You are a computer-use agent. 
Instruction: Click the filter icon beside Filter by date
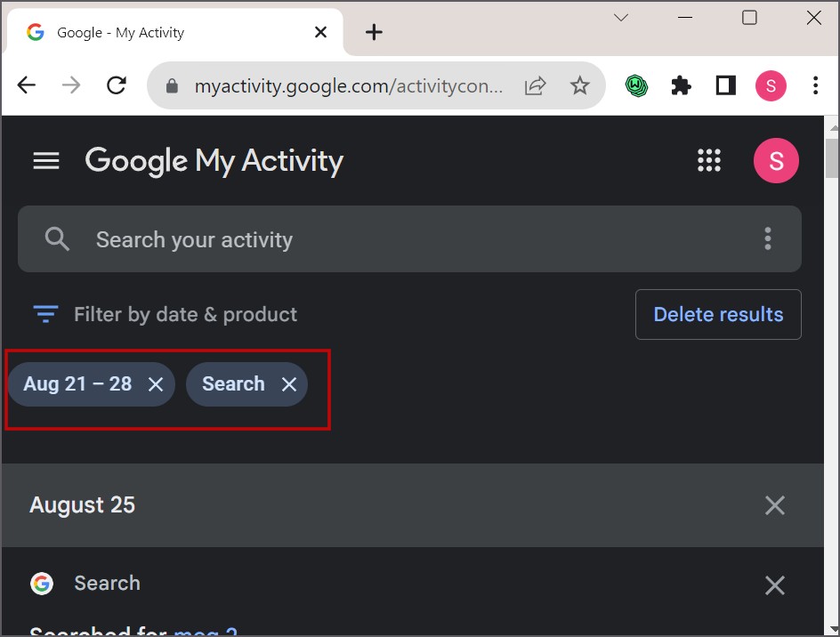point(45,314)
